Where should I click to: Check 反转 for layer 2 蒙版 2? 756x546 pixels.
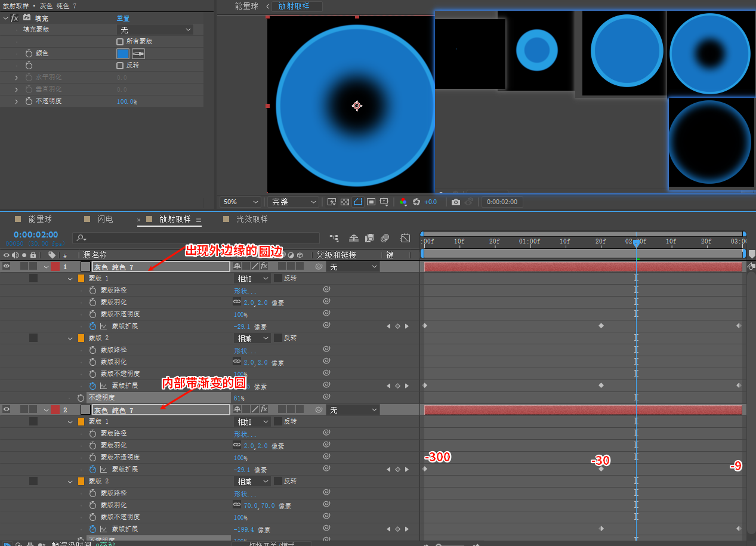pos(278,481)
